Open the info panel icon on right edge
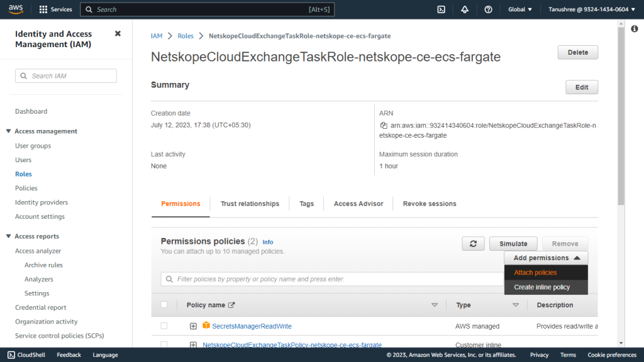This screenshot has width=644, height=362. pyautogui.click(x=635, y=29)
